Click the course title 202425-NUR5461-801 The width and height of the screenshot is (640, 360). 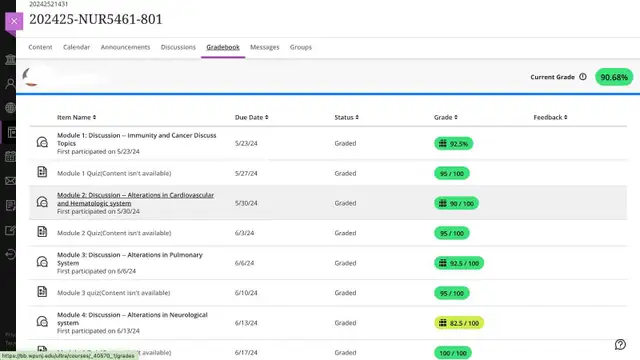pyautogui.click(x=96, y=19)
